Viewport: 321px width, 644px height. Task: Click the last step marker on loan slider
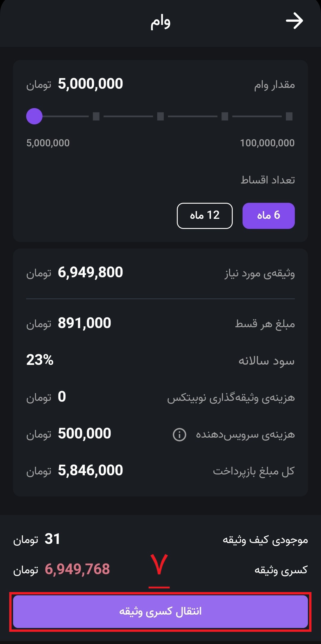(x=289, y=116)
